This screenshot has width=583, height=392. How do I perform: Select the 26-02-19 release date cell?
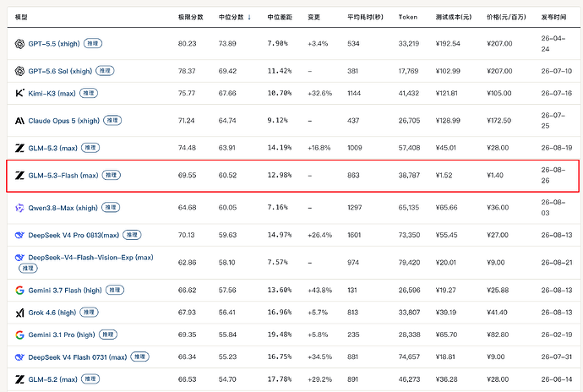pyautogui.click(x=557, y=335)
